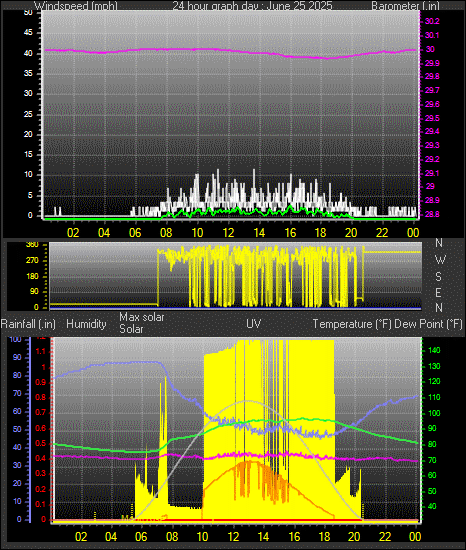Click the W compass direction label
Image resolution: width=466 pixels, height=550 pixels.
pyautogui.click(x=440, y=260)
